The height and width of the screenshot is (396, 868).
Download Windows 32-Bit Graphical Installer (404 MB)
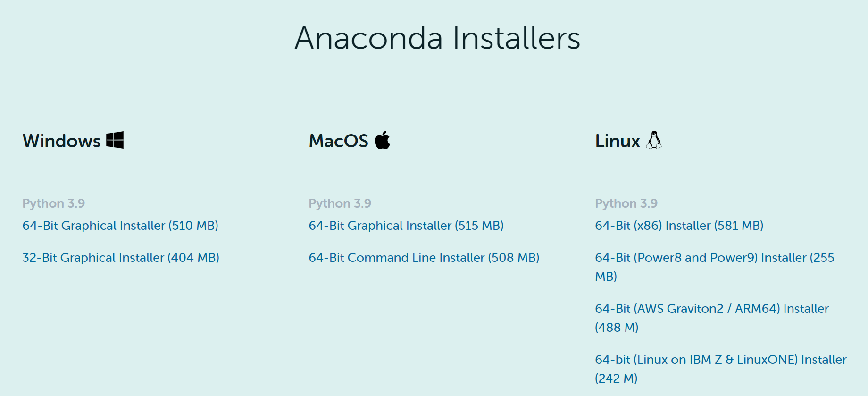click(121, 258)
